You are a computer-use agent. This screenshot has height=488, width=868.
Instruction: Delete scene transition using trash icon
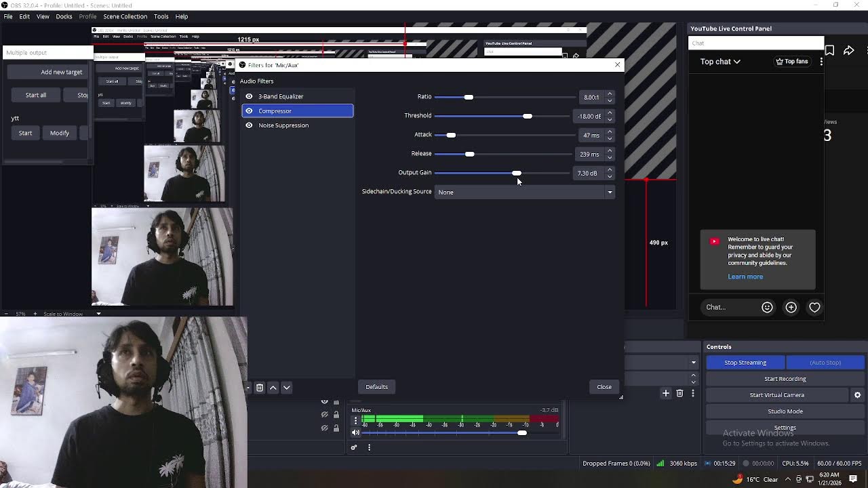click(x=679, y=393)
